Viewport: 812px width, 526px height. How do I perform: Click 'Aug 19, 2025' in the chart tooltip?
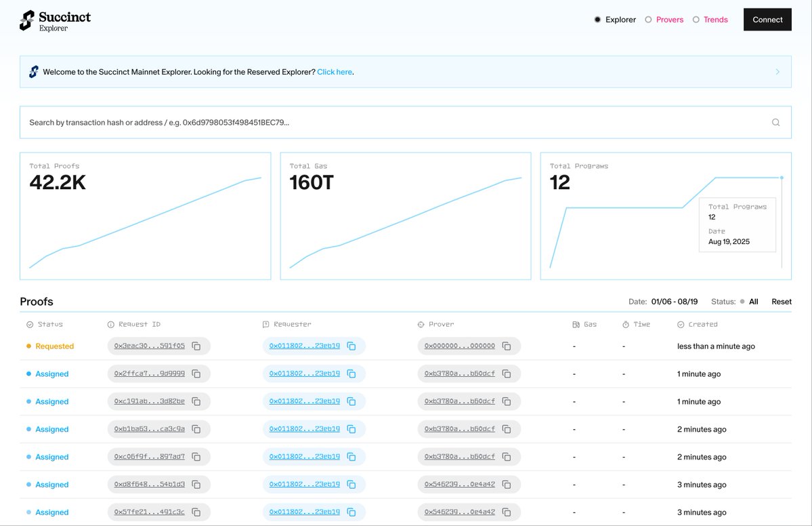(729, 241)
